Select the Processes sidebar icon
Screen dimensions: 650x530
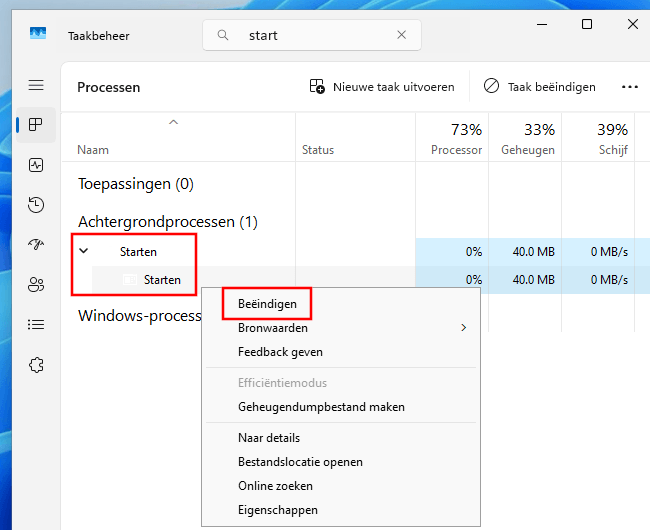pyautogui.click(x=36, y=124)
